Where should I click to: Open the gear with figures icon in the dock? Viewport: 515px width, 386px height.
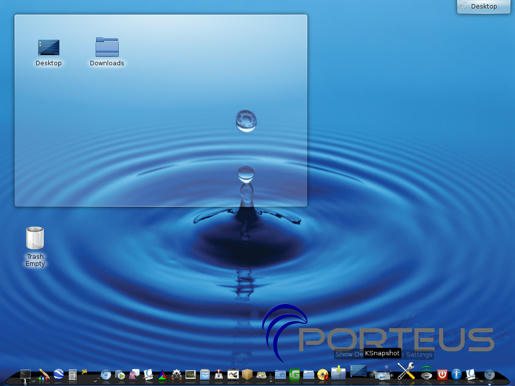tap(176, 375)
